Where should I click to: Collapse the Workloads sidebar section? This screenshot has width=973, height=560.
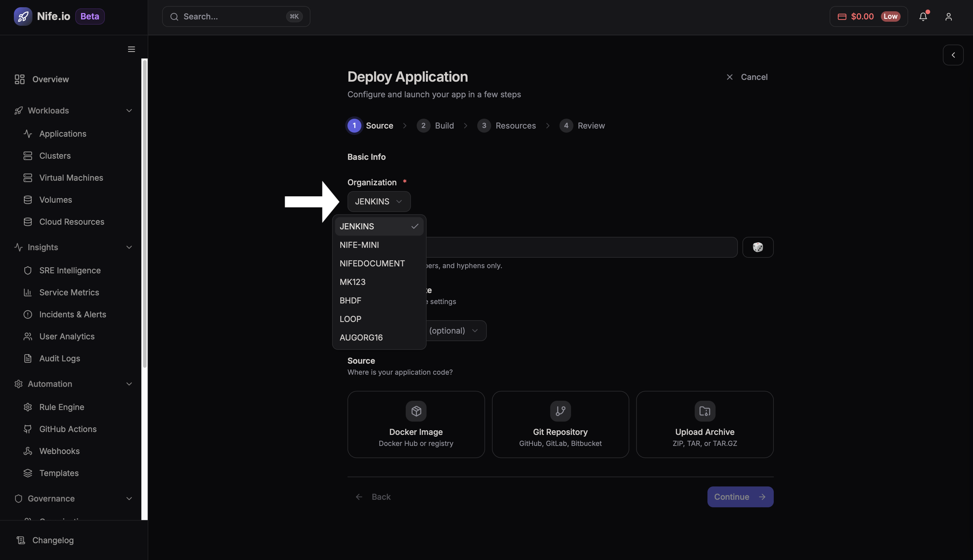[x=129, y=111]
